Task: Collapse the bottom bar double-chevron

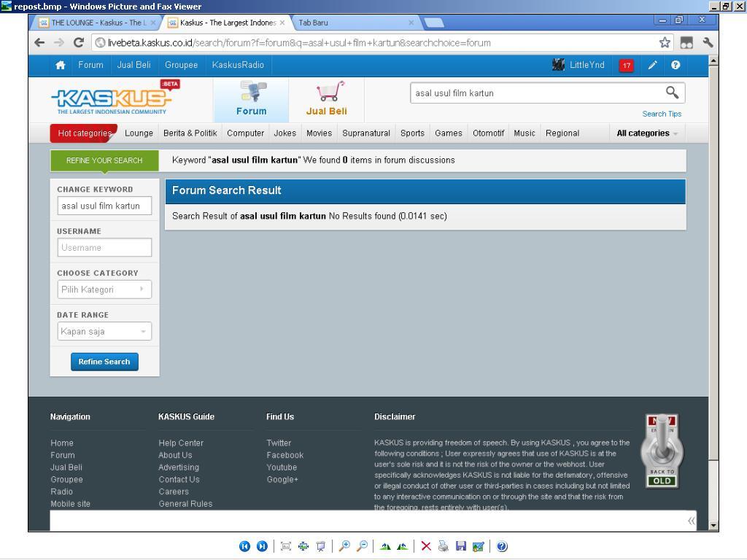Action: click(692, 521)
